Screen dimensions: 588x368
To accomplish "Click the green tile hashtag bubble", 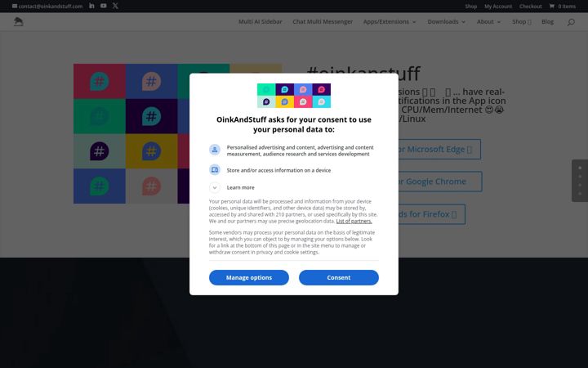I will tap(100, 116).
